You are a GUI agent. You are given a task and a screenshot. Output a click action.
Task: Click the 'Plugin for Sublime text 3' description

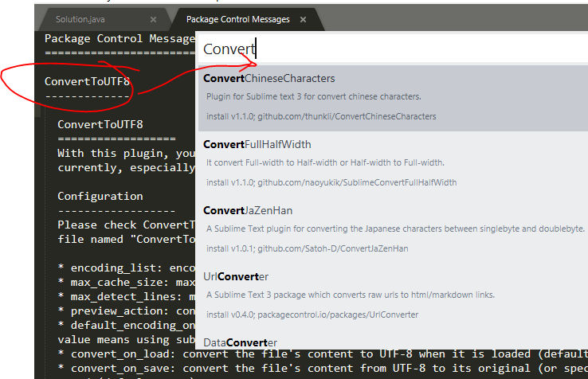click(x=313, y=96)
